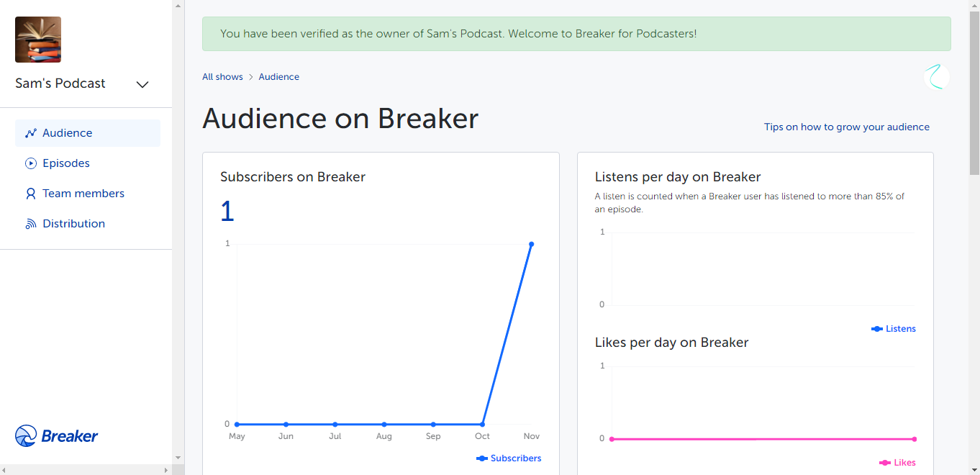The height and width of the screenshot is (475, 980).
Task: Click the page vertical scrollbar thumb
Action: pyautogui.click(x=974, y=92)
